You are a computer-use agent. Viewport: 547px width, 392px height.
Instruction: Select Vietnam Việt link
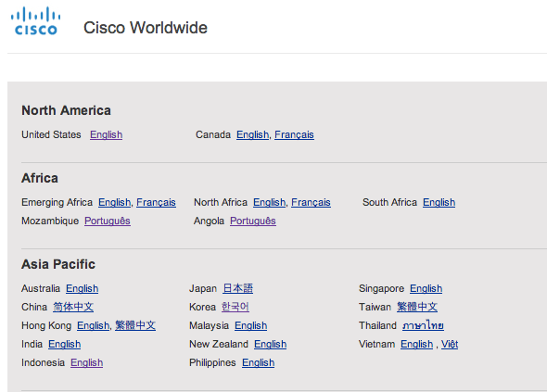450,344
